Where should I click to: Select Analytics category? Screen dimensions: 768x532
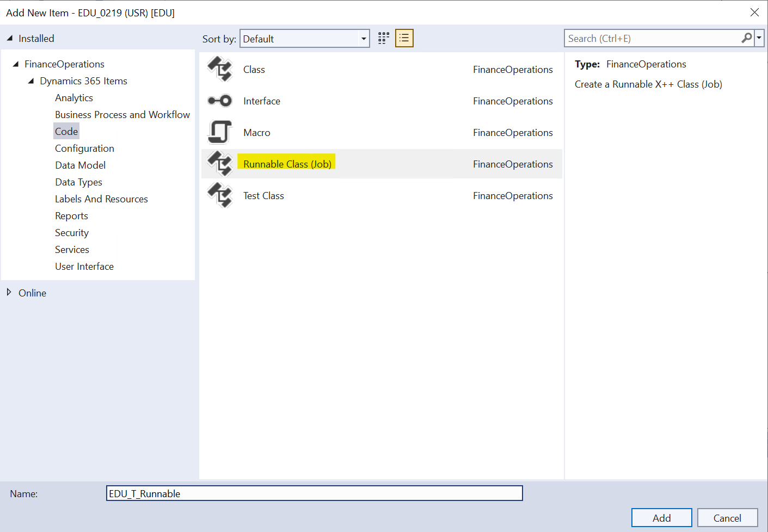pyautogui.click(x=74, y=98)
